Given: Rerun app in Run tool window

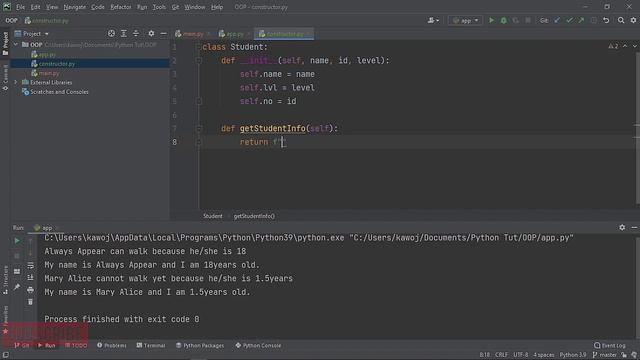Looking at the screenshot, I should click(x=17, y=241).
